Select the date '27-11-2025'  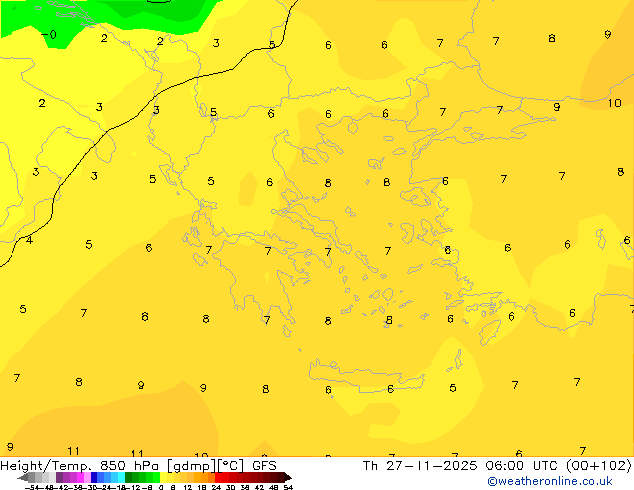coord(431,466)
